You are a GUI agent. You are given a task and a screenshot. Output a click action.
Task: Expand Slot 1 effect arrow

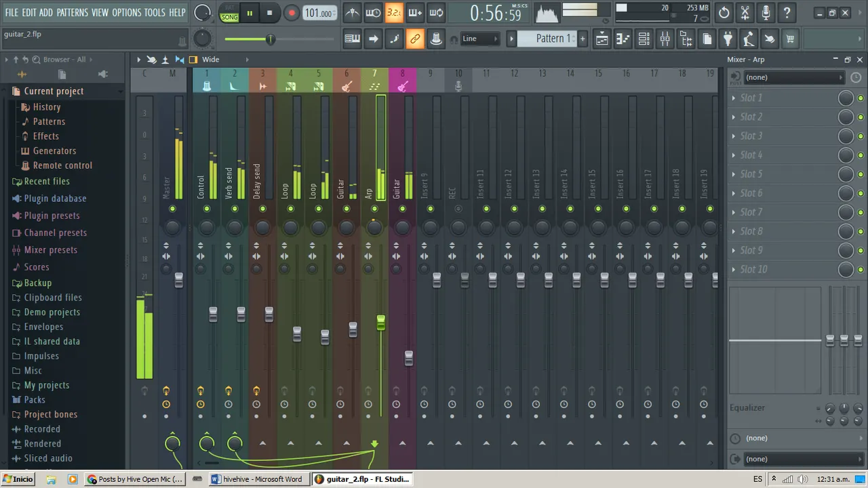point(733,98)
